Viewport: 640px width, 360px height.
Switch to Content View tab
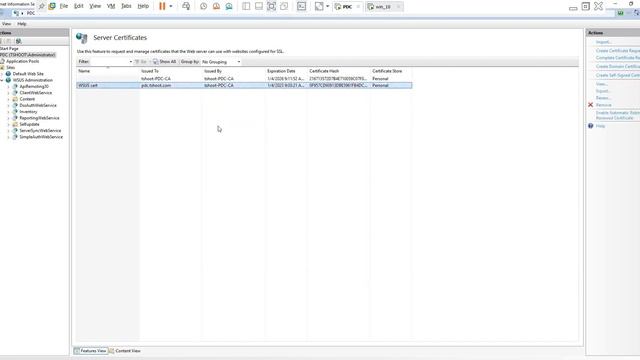125,351
